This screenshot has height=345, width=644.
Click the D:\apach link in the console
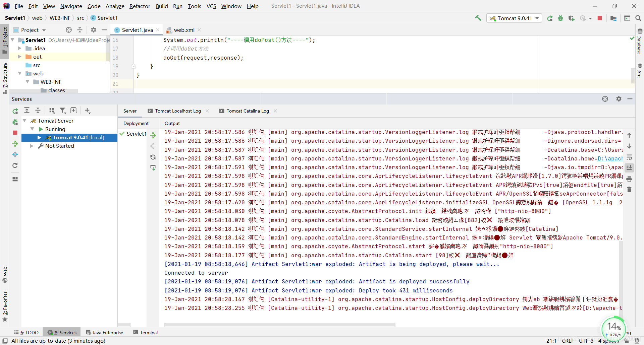(x=610, y=158)
